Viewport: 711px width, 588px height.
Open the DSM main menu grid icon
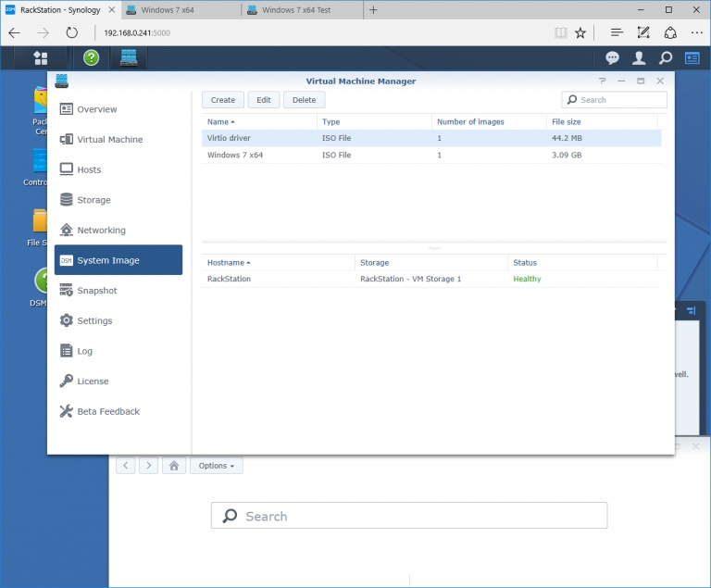pyautogui.click(x=40, y=57)
